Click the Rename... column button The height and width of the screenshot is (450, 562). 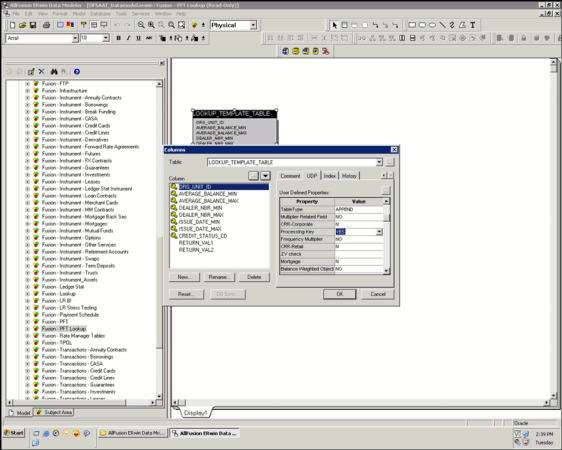[219, 277]
